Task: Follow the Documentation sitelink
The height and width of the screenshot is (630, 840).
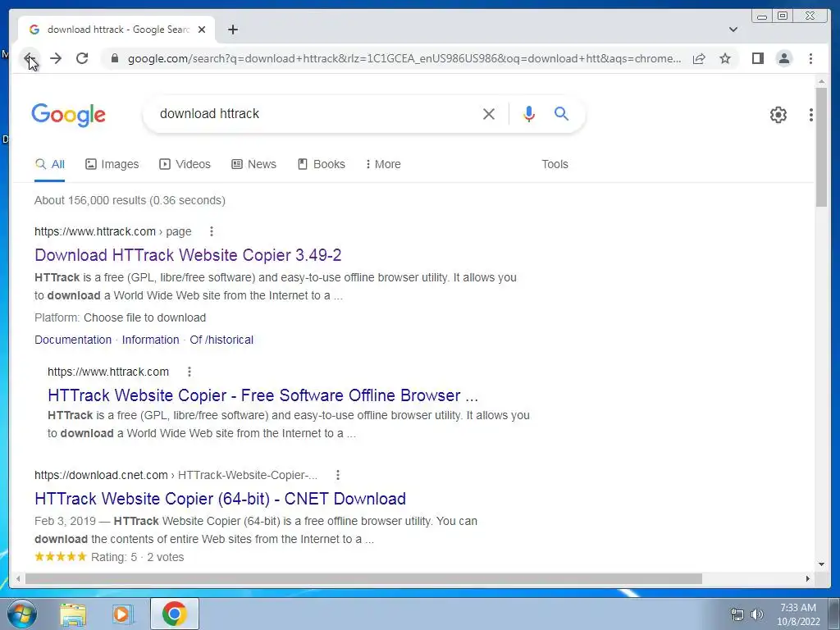Action: [73, 340]
